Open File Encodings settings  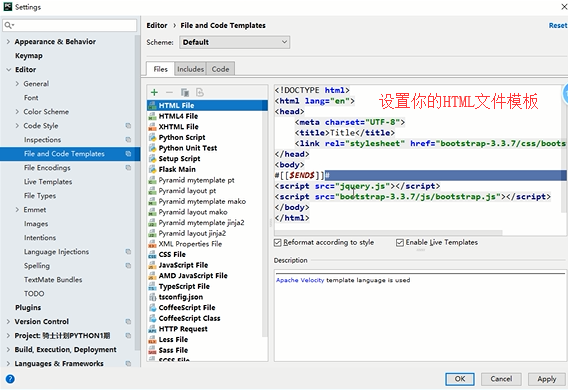point(47,168)
